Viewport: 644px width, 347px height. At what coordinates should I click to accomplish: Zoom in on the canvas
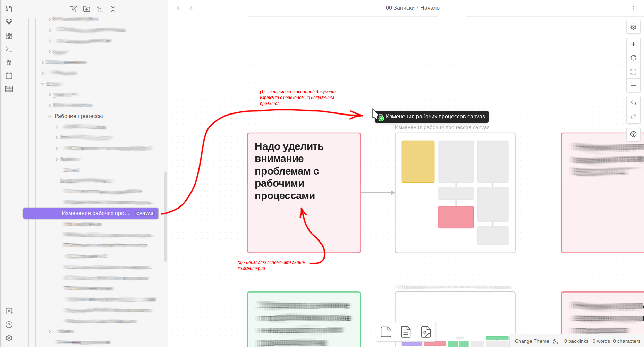click(633, 44)
